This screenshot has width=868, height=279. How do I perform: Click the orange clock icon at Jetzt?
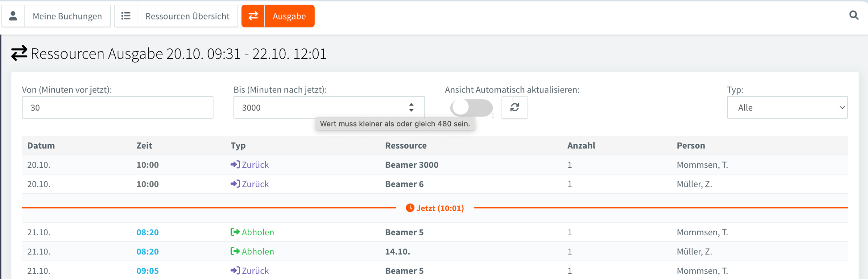(410, 208)
